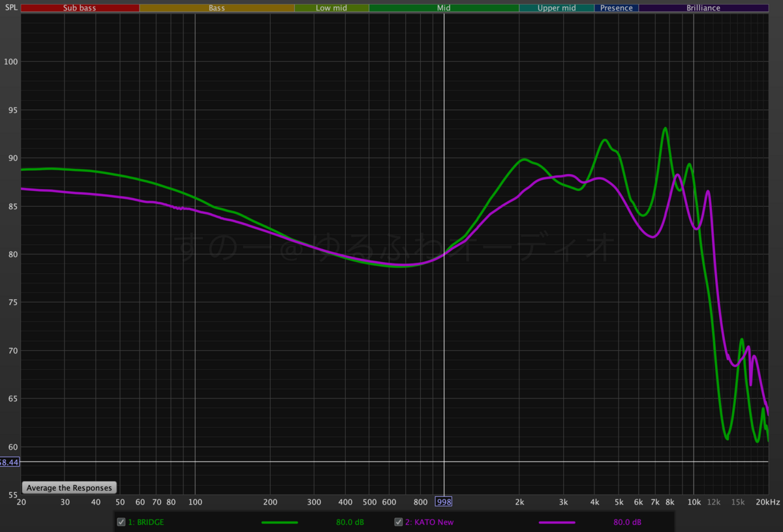Viewport: 783px width, 532px height.
Task: Uncheck the 1: BRIDGE trace checkbox
Action: 121,522
